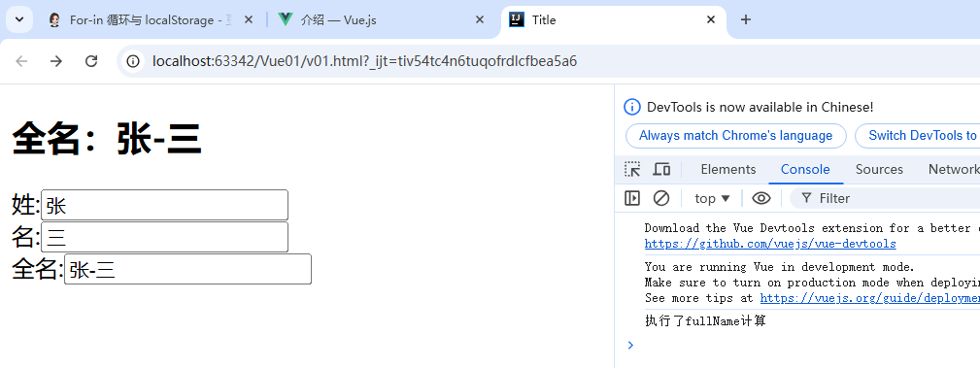Click the DevTools is now available in Chinese text

(760, 107)
